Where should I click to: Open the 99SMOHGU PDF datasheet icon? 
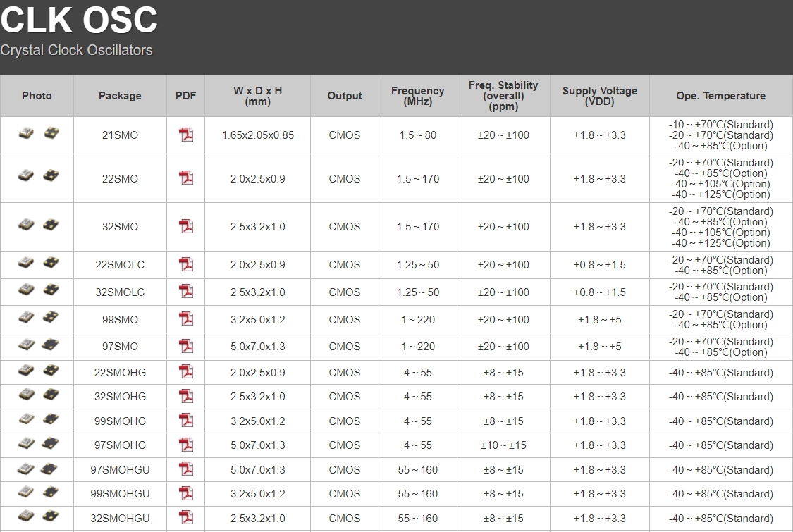tap(186, 493)
